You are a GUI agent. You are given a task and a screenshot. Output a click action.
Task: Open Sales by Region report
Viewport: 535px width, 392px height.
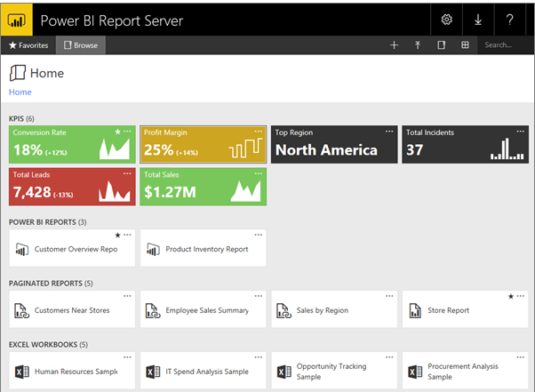[x=334, y=309]
